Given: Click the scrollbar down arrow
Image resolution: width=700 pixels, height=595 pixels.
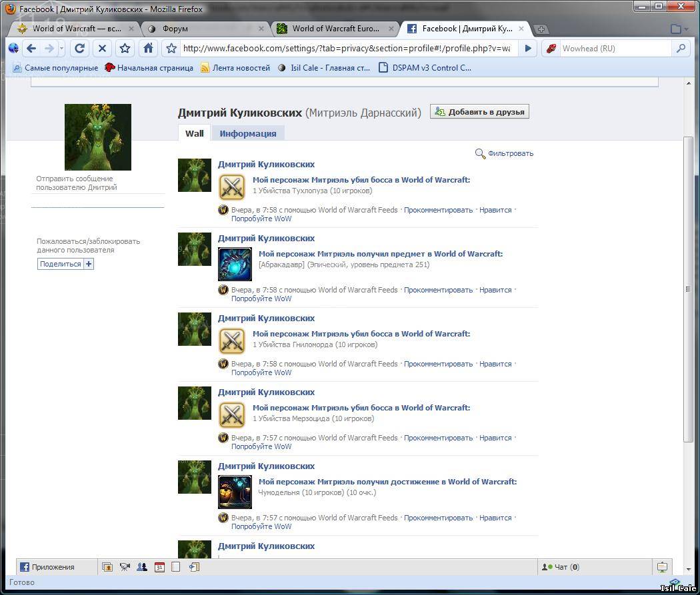Looking at the screenshot, I should pyautogui.click(x=688, y=570).
